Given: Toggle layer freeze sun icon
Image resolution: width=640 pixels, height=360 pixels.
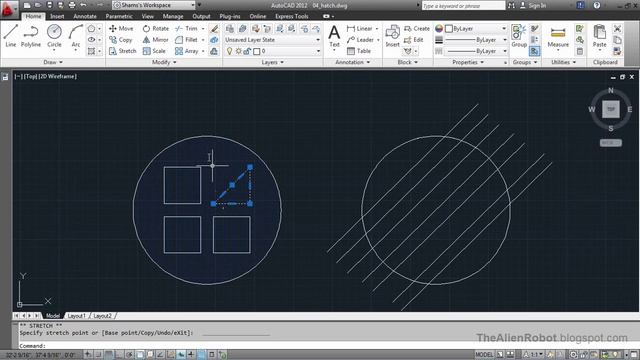Looking at the screenshot, I should pyautogui.click(x=238, y=51).
